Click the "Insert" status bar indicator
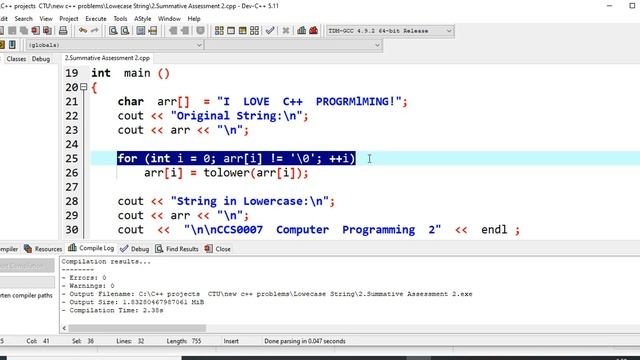The height and width of the screenshot is (360, 640). (x=231, y=341)
